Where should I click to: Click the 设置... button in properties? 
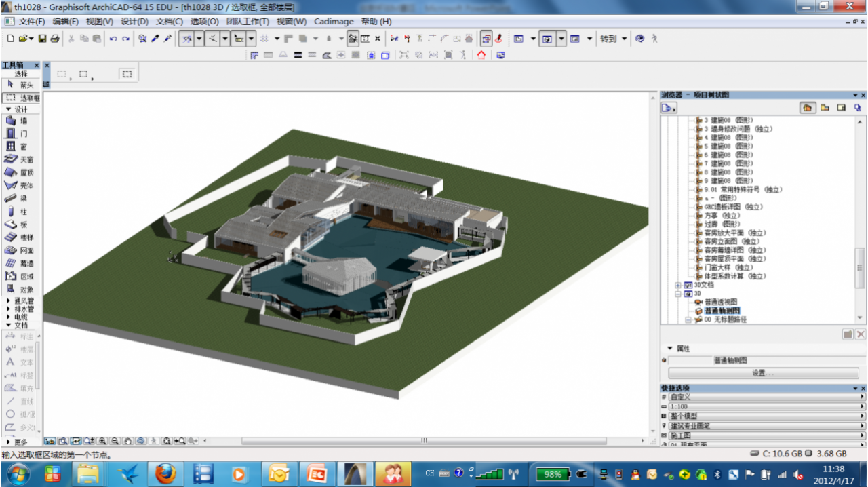pos(763,373)
